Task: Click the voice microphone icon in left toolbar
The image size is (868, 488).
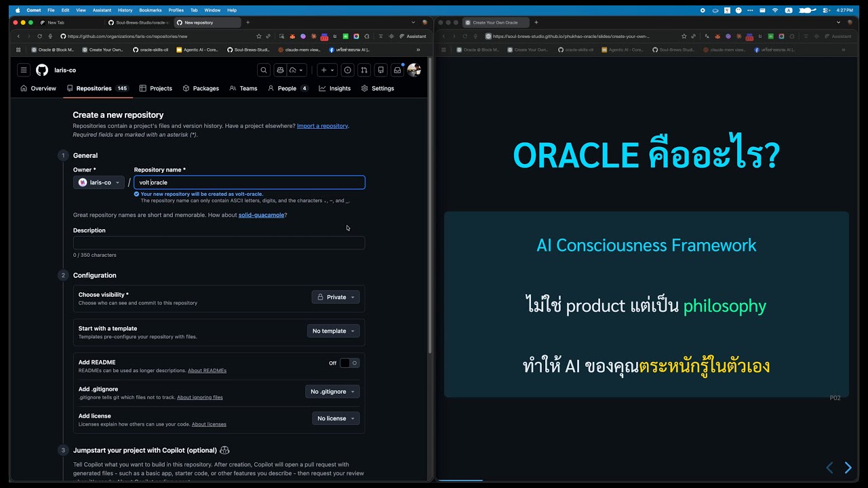Action: 50,36
